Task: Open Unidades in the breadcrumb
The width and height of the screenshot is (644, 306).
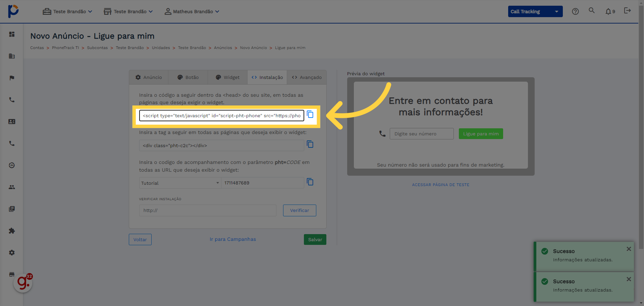Action: 161,48
